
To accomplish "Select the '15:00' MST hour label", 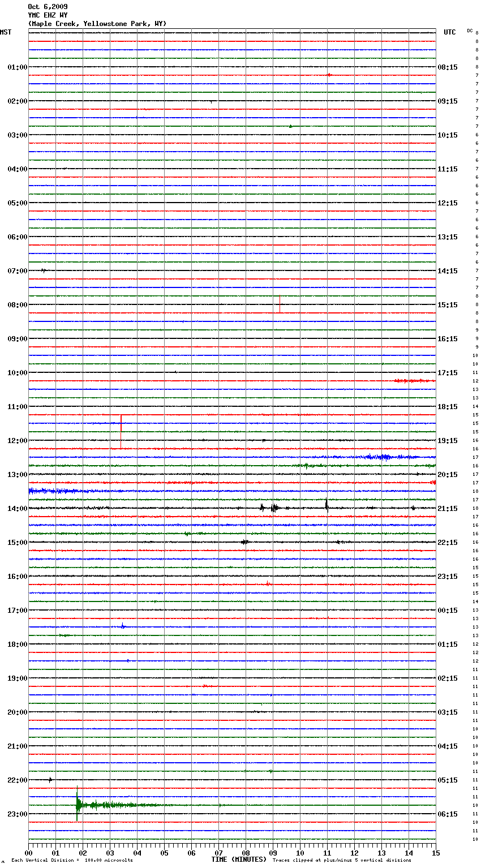I will 18,543.
